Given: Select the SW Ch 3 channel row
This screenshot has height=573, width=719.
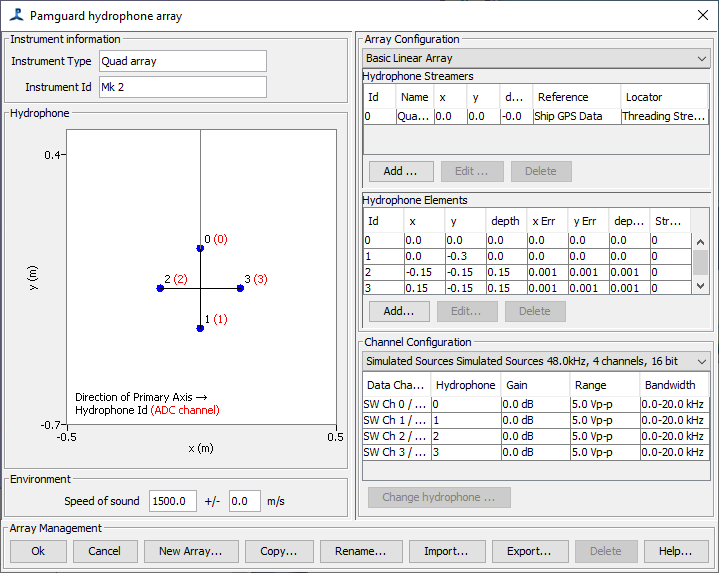Looking at the screenshot, I should pyautogui.click(x=536, y=452).
